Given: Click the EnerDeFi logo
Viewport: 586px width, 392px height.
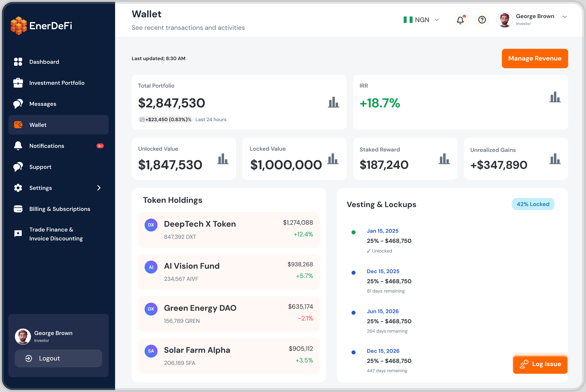Looking at the screenshot, I should [x=41, y=26].
